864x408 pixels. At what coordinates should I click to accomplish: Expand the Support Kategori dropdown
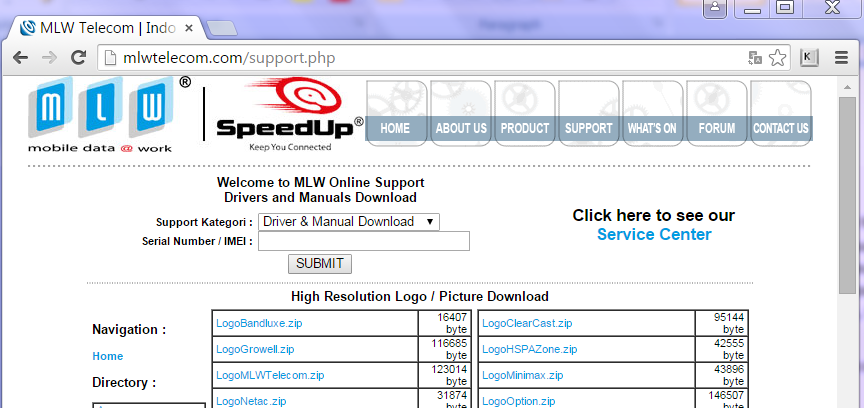click(349, 222)
